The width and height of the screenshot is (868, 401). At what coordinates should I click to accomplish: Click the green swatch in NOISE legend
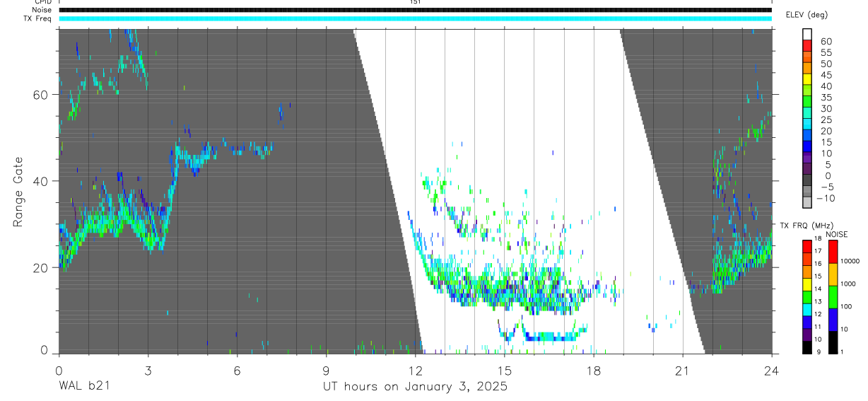point(833,297)
